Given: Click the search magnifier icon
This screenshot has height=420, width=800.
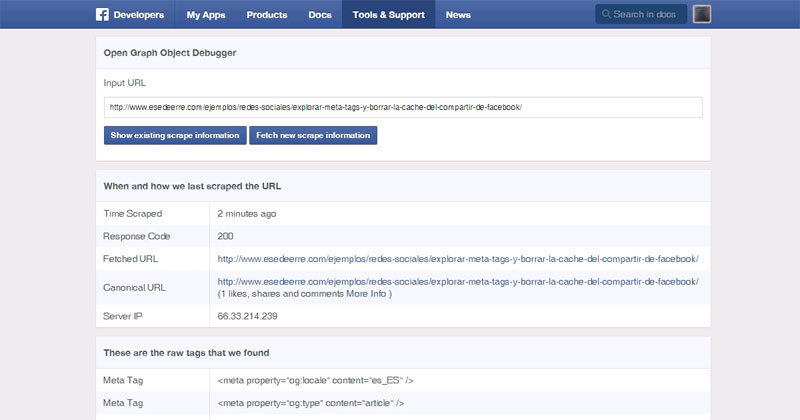Looking at the screenshot, I should click(x=606, y=14).
